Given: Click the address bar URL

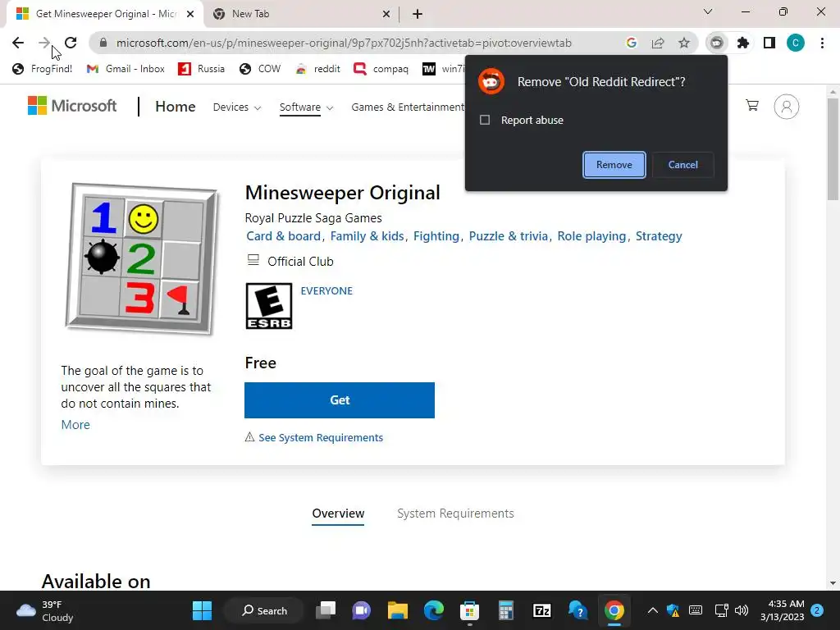Looking at the screenshot, I should coord(344,43).
